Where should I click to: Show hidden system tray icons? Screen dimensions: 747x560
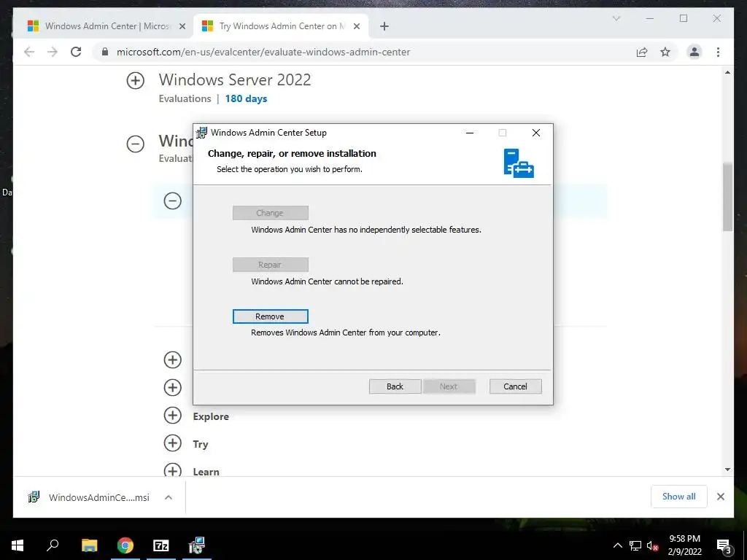(x=617, y=545)
